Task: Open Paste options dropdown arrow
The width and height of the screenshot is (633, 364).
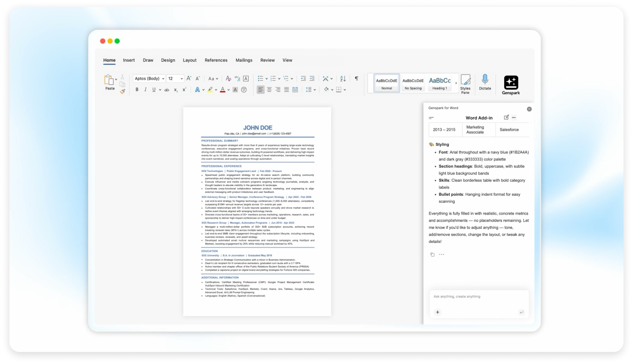Action: [116, 79]
